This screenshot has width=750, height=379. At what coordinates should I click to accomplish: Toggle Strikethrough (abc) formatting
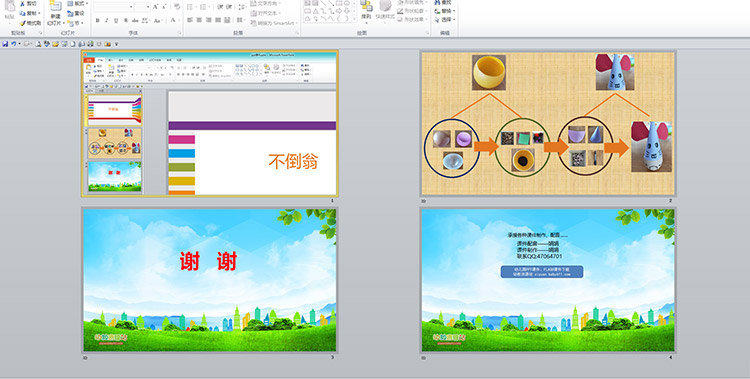click(135, 20)
